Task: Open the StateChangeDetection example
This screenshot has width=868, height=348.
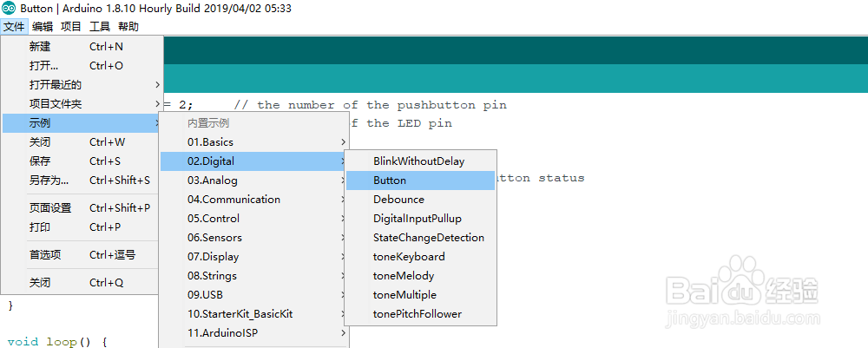Action: (x=420, y=238)
